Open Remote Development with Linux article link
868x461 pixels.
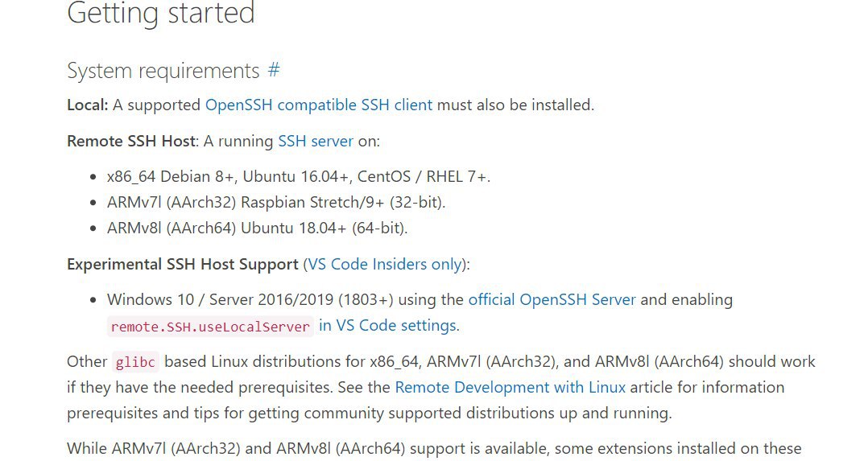tap(510, 387)
